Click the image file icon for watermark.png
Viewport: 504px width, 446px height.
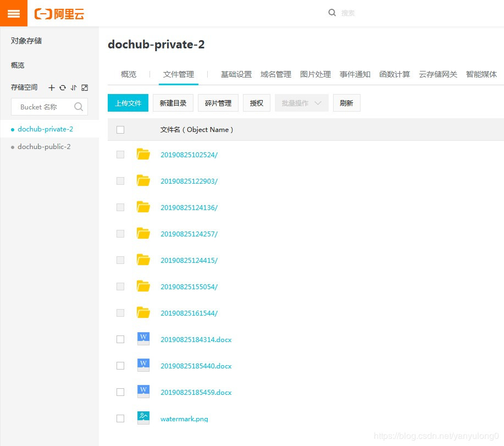point(143,418)
